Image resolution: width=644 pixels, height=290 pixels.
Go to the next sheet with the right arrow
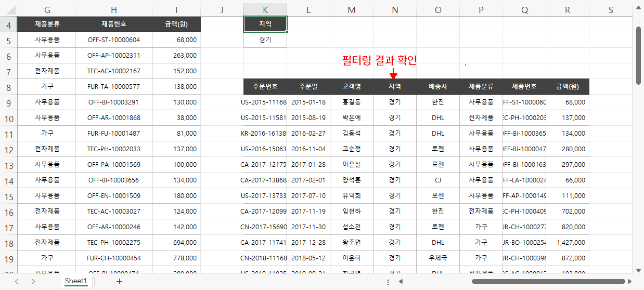[x=33, y=281]
